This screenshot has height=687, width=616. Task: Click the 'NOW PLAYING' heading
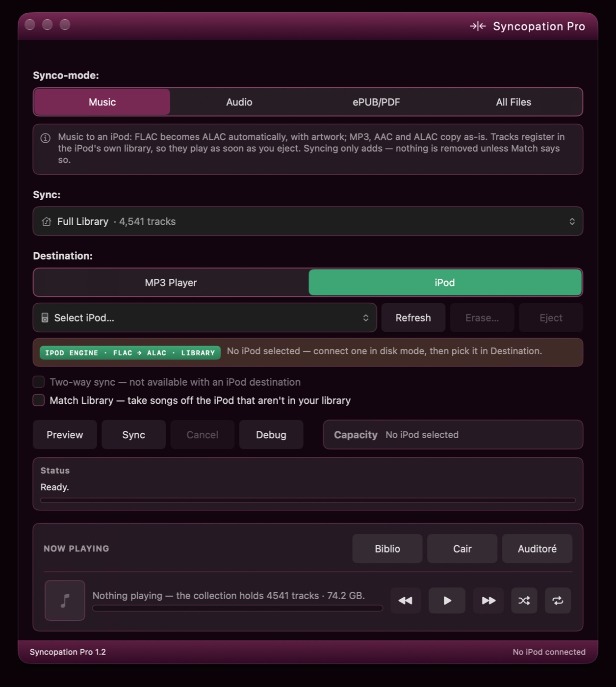point(77,549)
